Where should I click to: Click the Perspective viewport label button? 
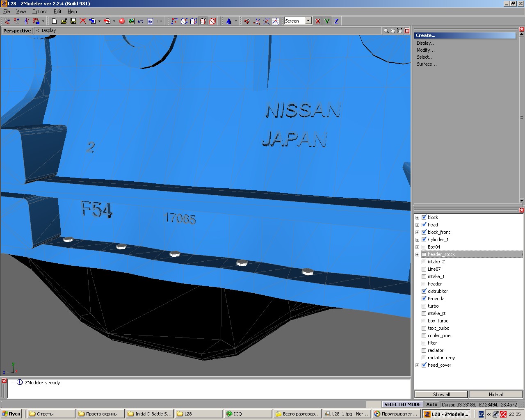[x=17, y=31]
